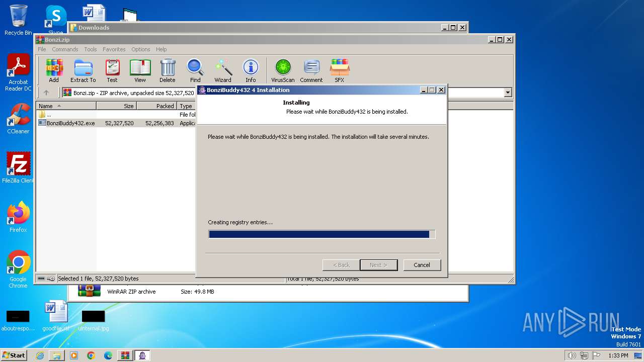The height and width of the screenshot is (362, 644).
Task: Click the Comment toolbar icon
Action: [x=311, y=70]
